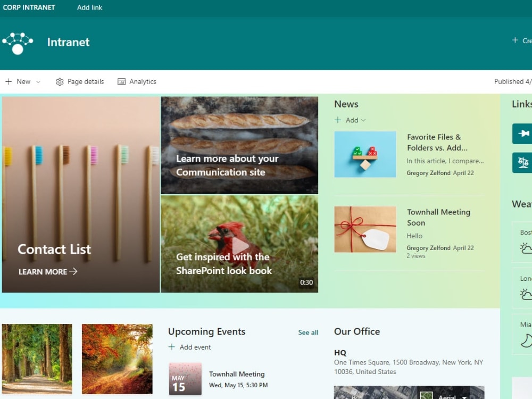The image size is (532, 399).
Task: Choose Add link in the top menu
Action: coord(89,7)
